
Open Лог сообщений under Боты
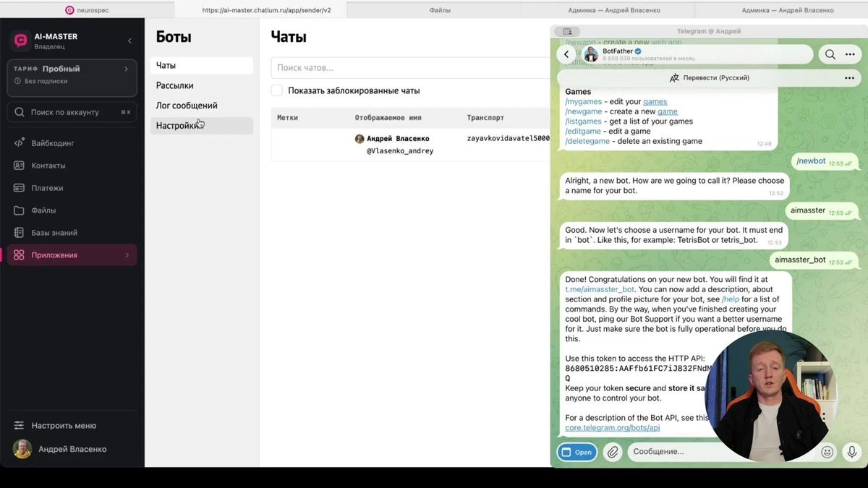(x=202, y=106)
